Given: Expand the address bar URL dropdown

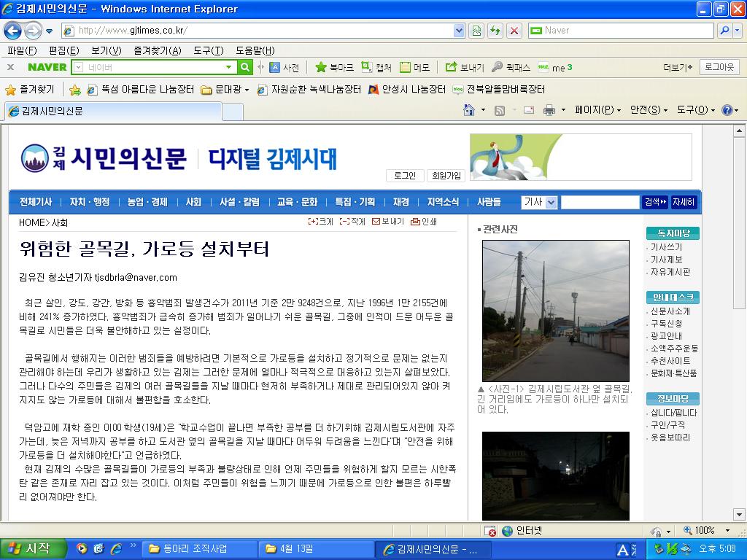Looking at the screenshot, I should point(459,31).
